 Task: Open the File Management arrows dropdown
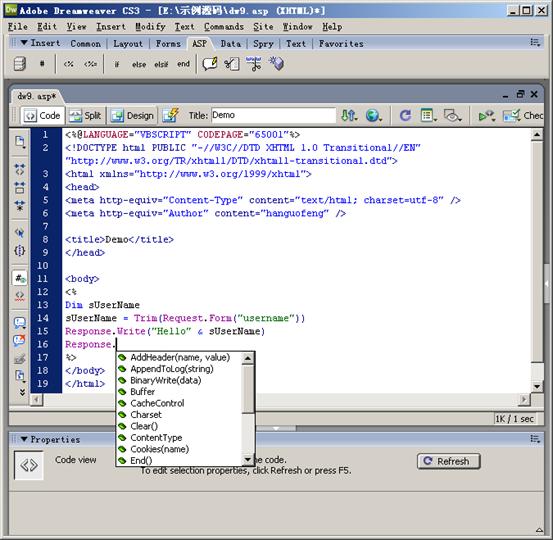(x=350, y=115)
